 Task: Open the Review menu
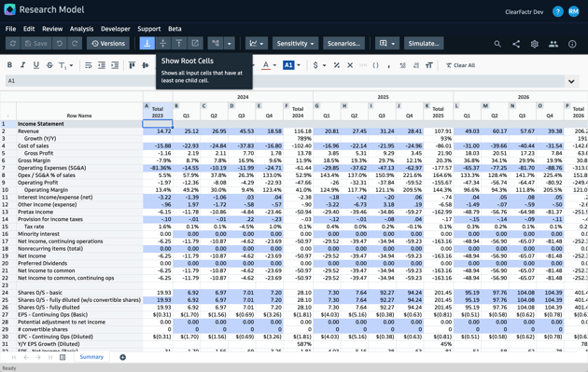click(52, 29)
